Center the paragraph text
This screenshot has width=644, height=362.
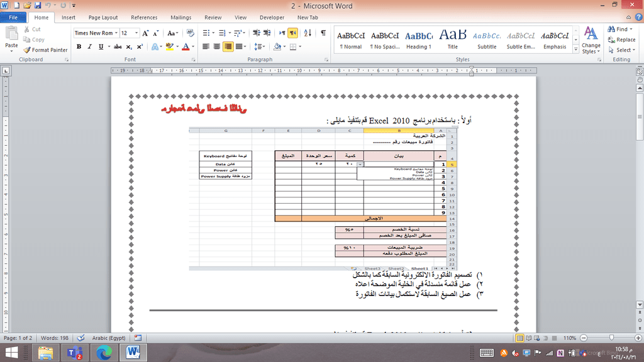coord(217,47)
